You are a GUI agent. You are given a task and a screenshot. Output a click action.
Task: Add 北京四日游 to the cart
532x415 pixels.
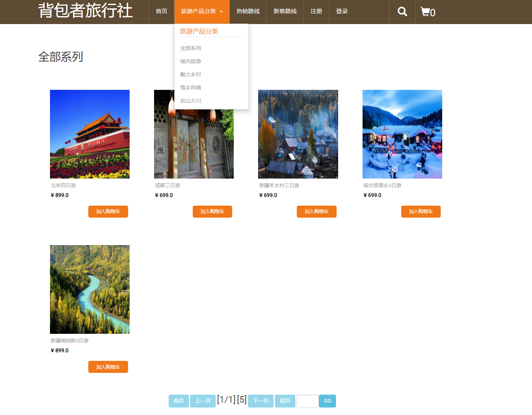pos(108,212)
